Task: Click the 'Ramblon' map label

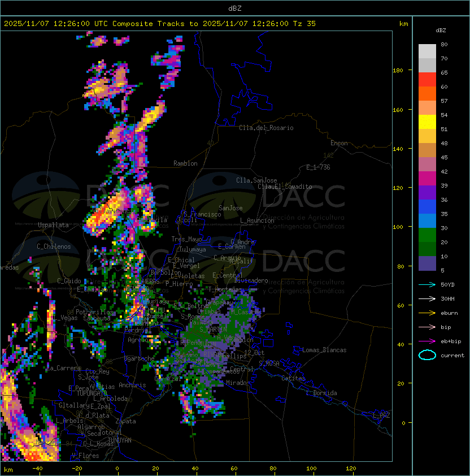Action: point(185,163)
